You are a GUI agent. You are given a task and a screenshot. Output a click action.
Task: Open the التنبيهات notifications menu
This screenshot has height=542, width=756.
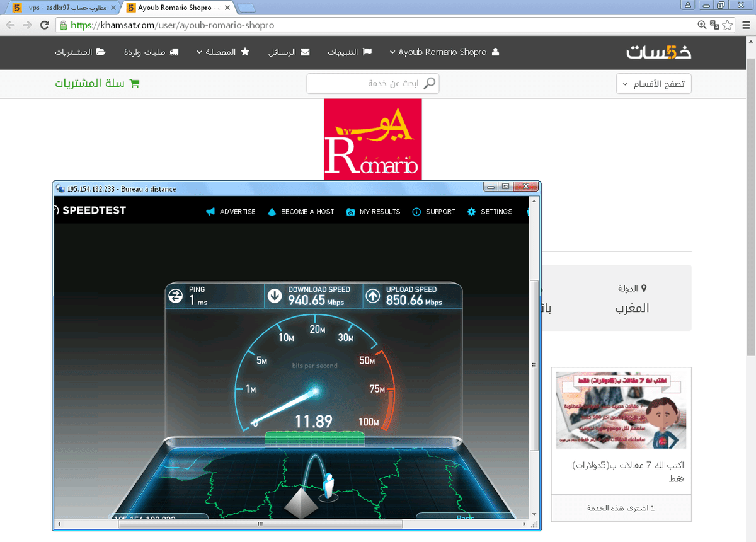[x=350, y=52]
